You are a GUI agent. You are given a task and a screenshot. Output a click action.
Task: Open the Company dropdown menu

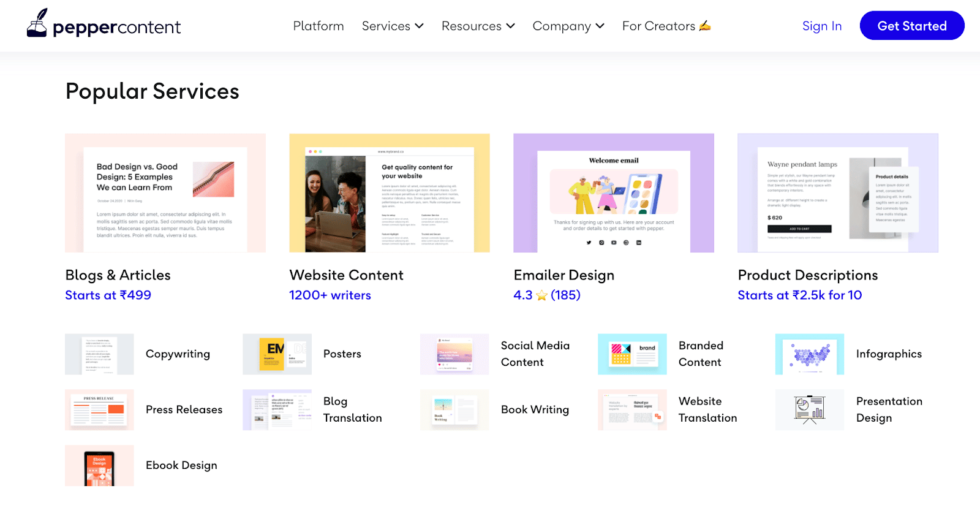coord(568,26)
